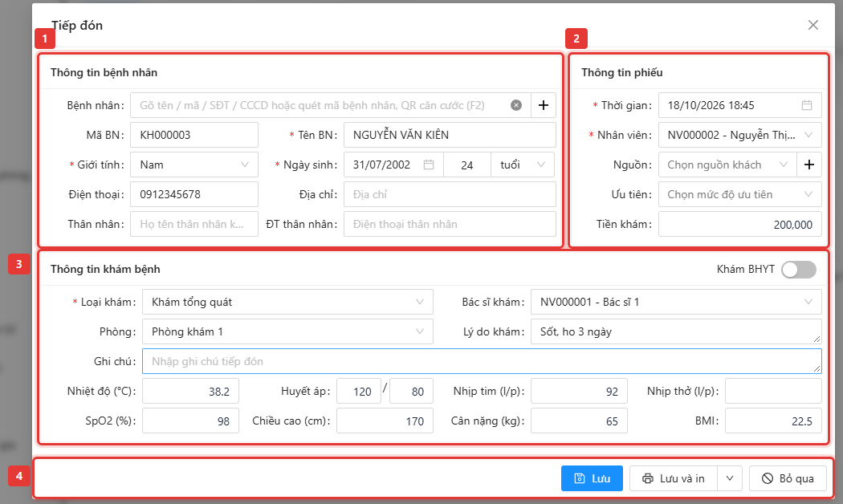Click the Lưu save button
Screen dimensions: 843x504
[x=592, y=478]
